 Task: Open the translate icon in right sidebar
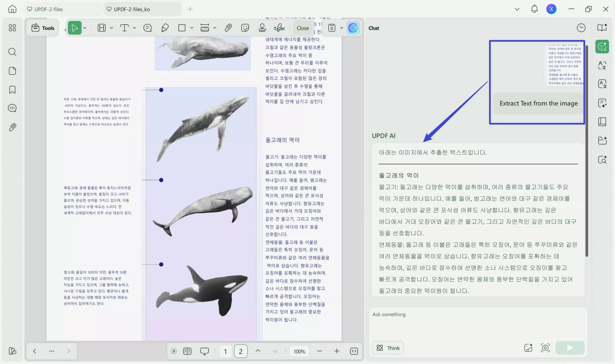tap(602, 65)
